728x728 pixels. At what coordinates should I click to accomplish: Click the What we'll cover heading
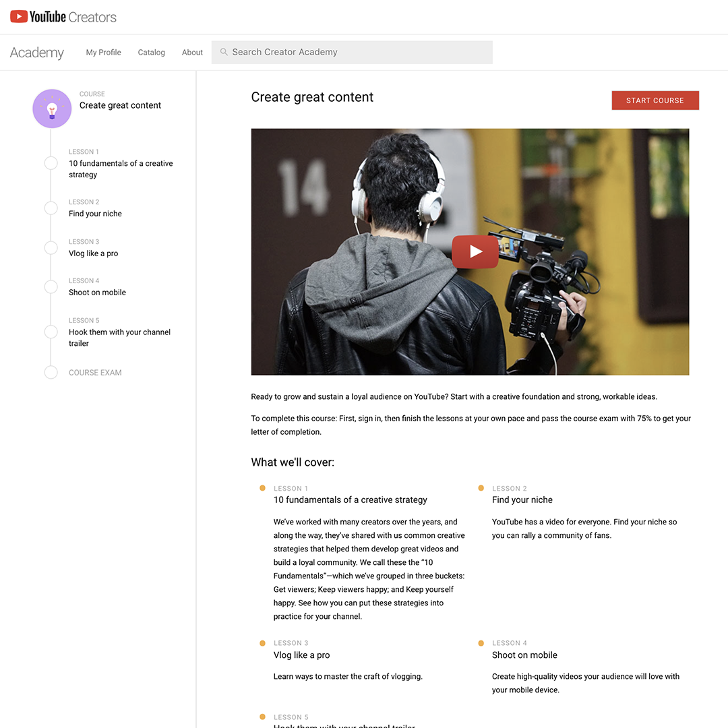coord(293,462)
